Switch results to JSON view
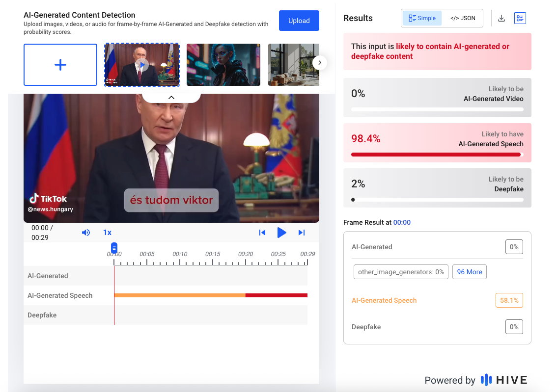The height and width of the screenshot is (392, 557). (x=463, y=18)
